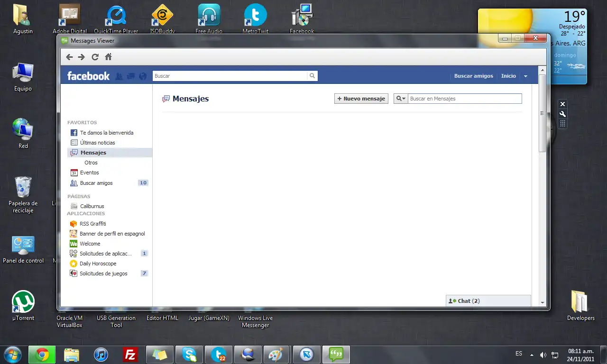Image resolution: width=607 pixels, height=364 pixels.
Task: Open Buscar amigos link in header
Action: 473,76
